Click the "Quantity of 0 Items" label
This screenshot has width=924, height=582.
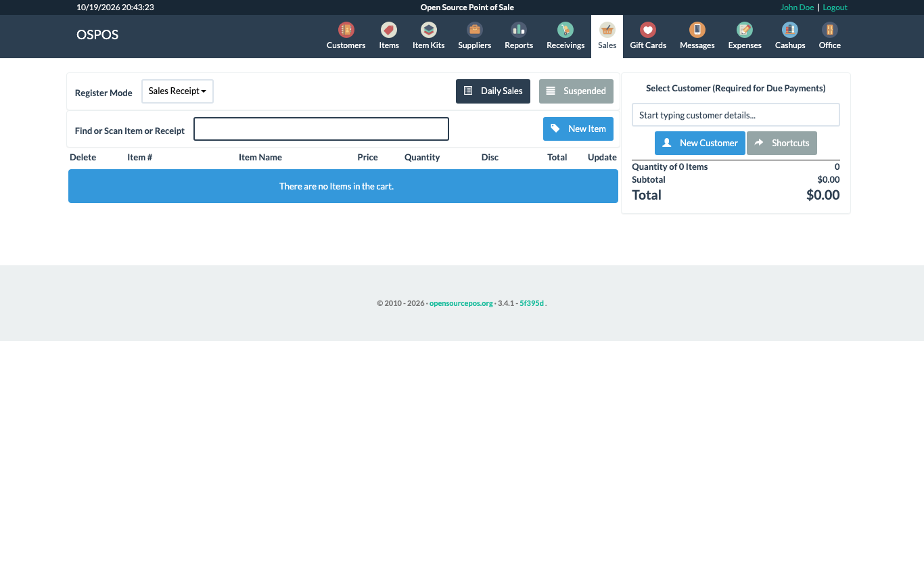pyautogui.click(x=670, y=166)
